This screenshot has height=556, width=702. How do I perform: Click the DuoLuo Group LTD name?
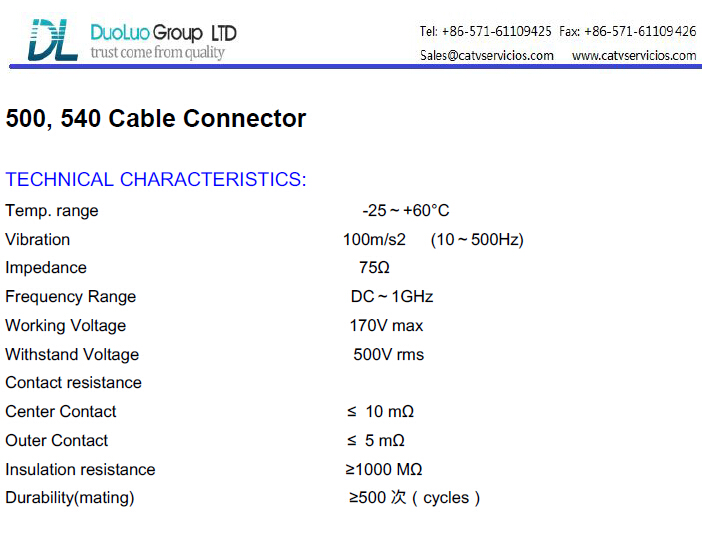pyautogui.click(x=163, y=33)
